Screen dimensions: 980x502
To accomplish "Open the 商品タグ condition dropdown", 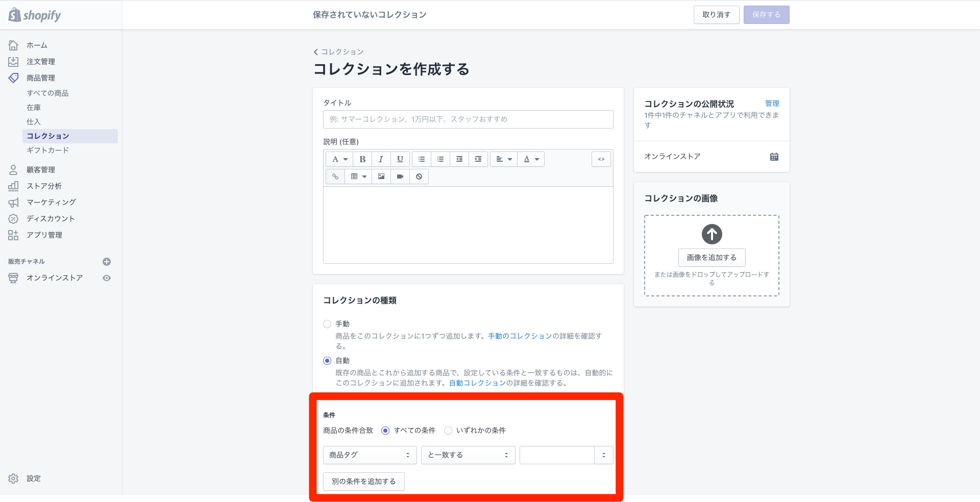I will click(370, 455).
